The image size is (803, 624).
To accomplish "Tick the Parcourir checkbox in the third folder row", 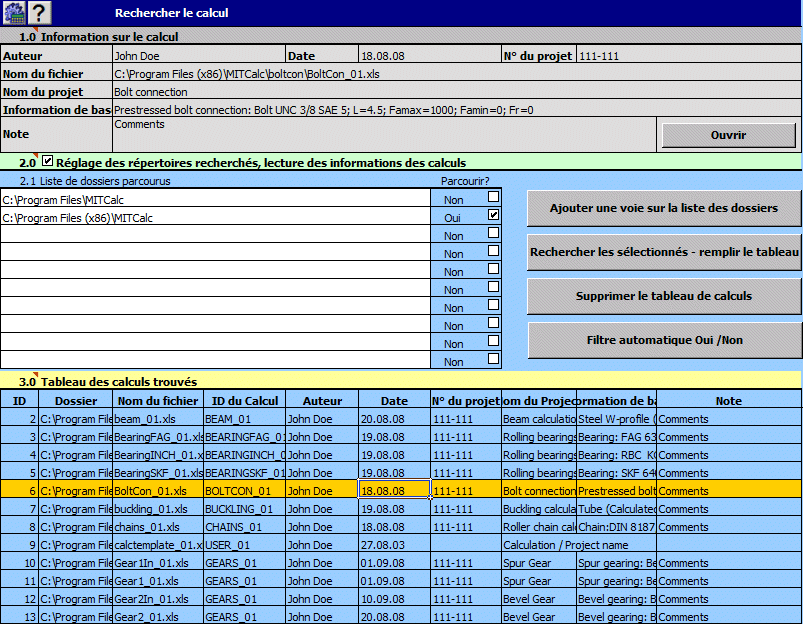I will (493, 233).
